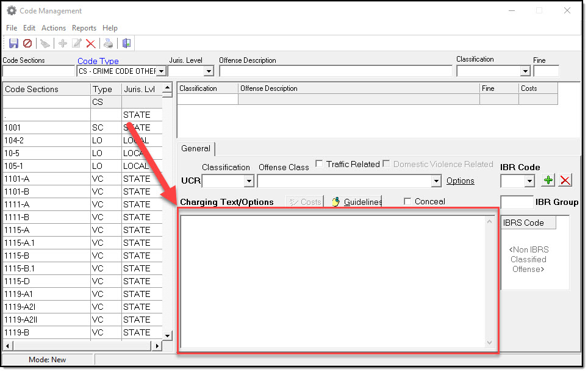The height and width of the screenshot is (372, 588).
Task: Remove IBR Code with red X button
Action: (x=565, y=181)
